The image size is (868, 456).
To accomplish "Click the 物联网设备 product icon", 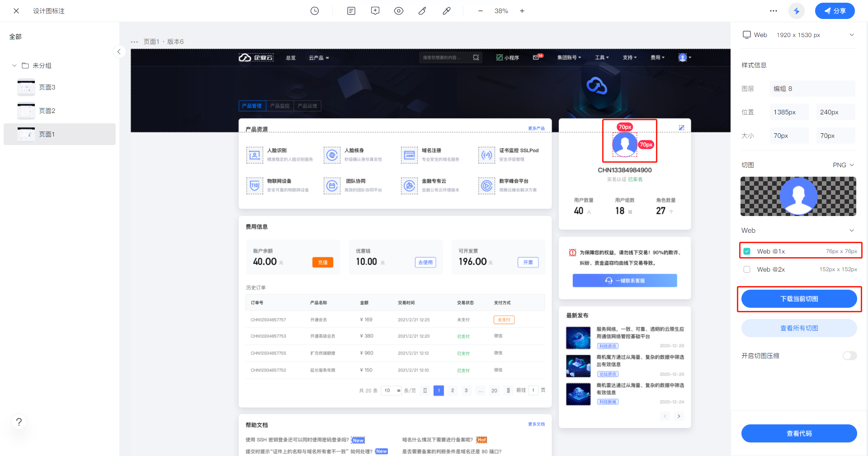I will coord(255,186).
